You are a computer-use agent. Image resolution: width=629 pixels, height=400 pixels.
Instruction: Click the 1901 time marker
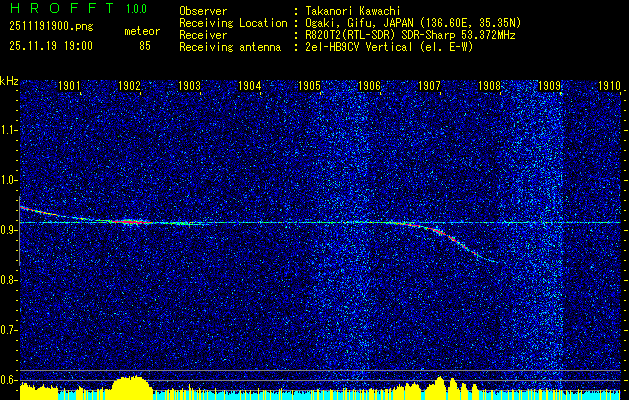69,85
